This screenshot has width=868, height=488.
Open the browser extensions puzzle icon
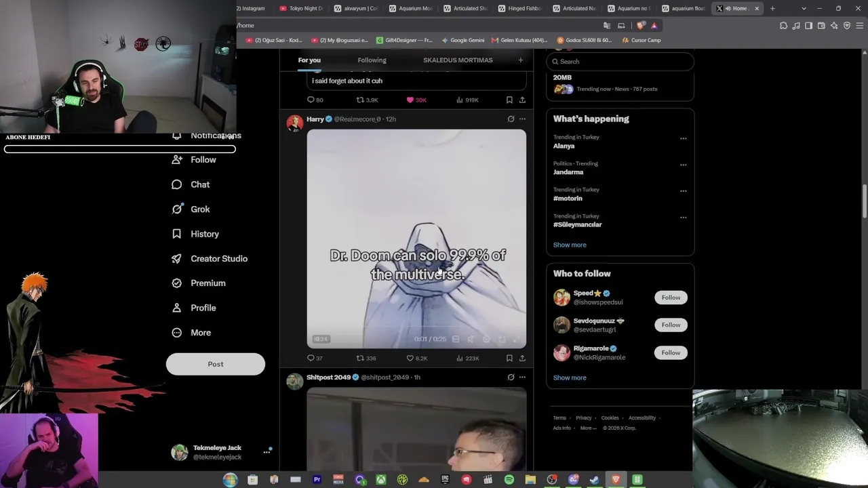[x=783, y=26]
